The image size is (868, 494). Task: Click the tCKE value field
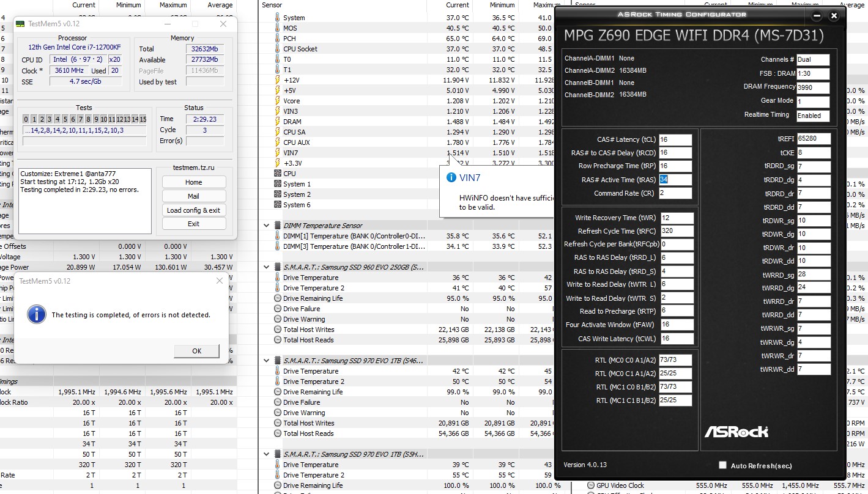pyautogui.click(x=814, y=153)
